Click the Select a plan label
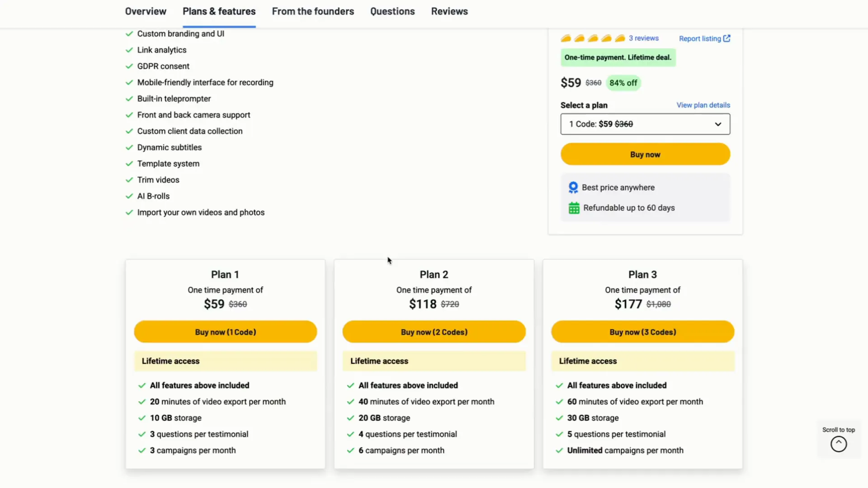868x488 pixels. (x=584, y=105)
